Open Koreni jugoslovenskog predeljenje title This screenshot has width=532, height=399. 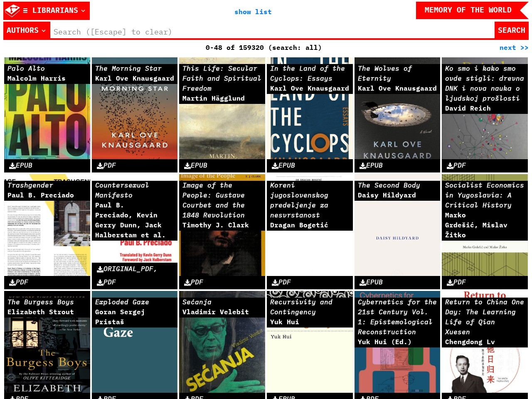pos(299,200)
